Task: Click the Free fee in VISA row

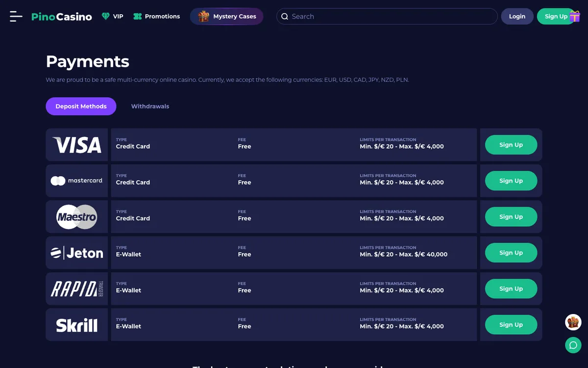Action: click(245, 146)
